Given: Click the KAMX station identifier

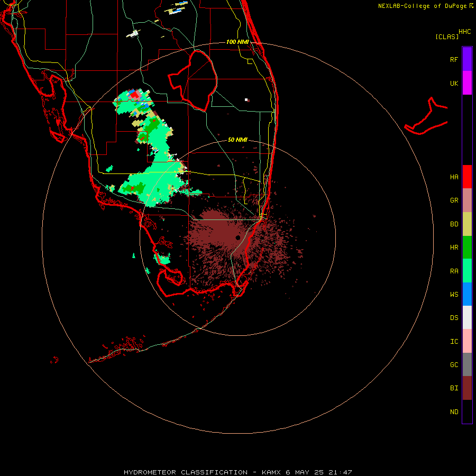Looking at the screenshot, I should pyautogui.click(x=272, y=472).
